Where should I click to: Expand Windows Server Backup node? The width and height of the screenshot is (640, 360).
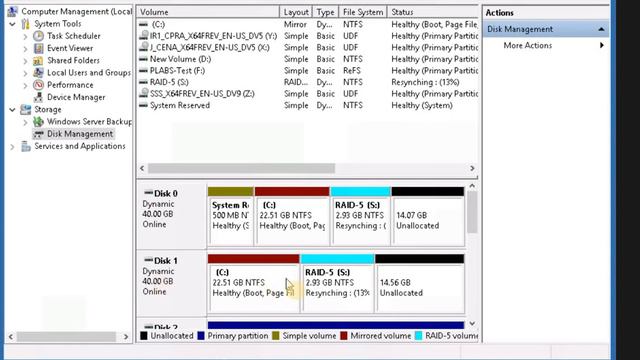(25, 122)
